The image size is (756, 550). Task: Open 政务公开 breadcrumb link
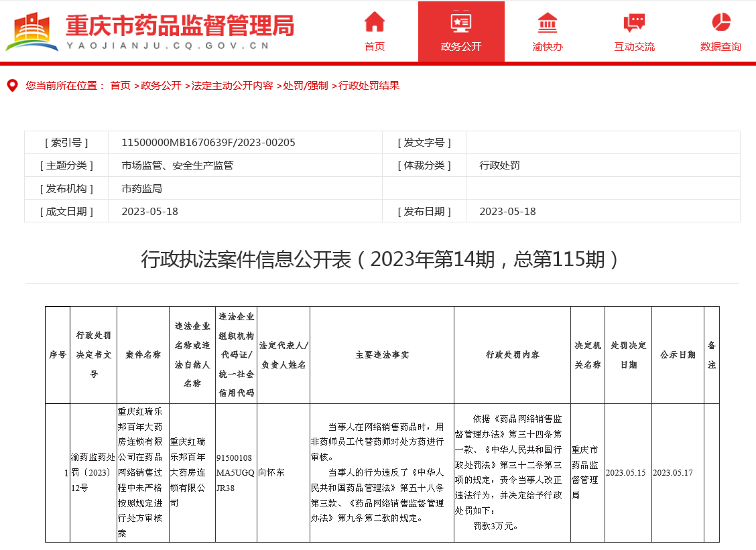pos(161,86)
